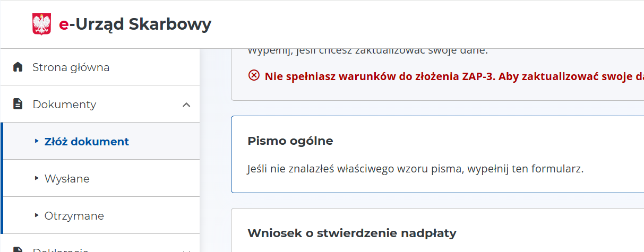Click the triangle bullet beside Złóż dokument
Screen dimensions: 644x252
point(37,141)
